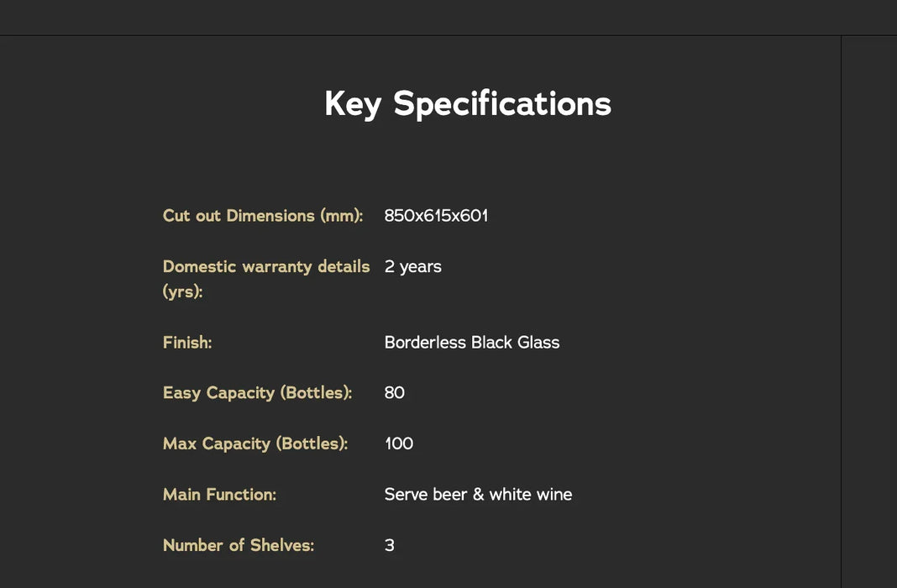The image size is (897, 588).
Task: Click the "Finish:" label
Action: pyautogui.click(x=187, y=343)
